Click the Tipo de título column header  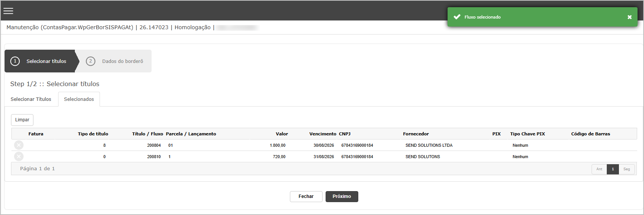point(93,134)
